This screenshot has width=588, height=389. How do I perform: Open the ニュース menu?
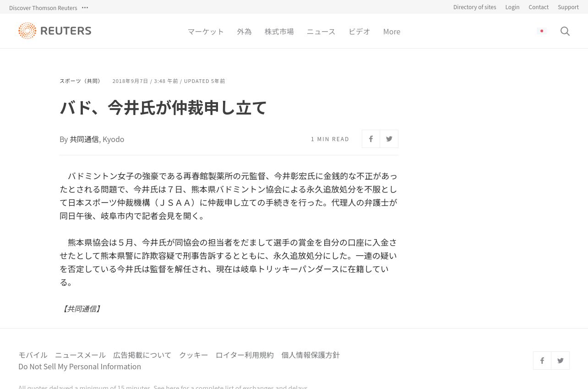tap(321, 31)
